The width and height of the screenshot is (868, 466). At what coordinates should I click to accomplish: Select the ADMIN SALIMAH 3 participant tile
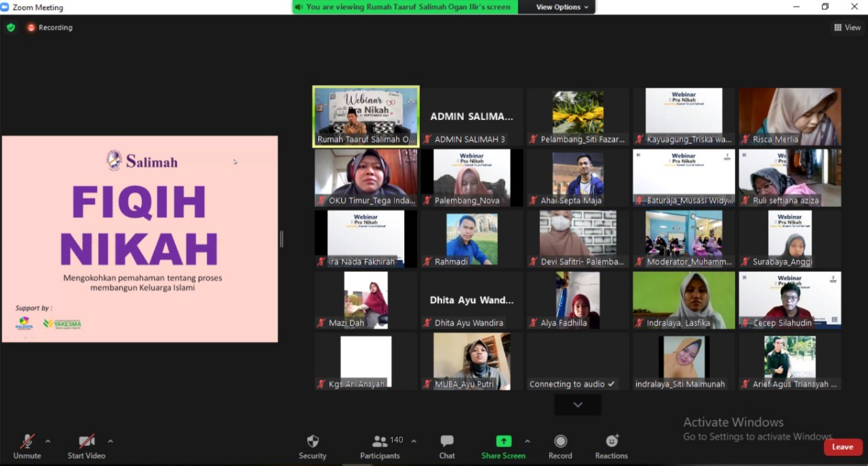pyautogui.click(x=472, y=116)
